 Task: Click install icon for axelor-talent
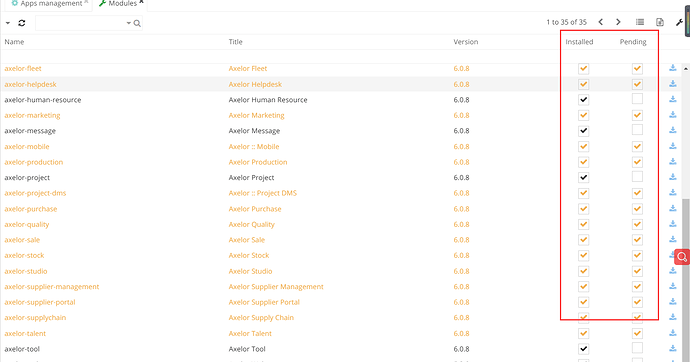[673, 333]
